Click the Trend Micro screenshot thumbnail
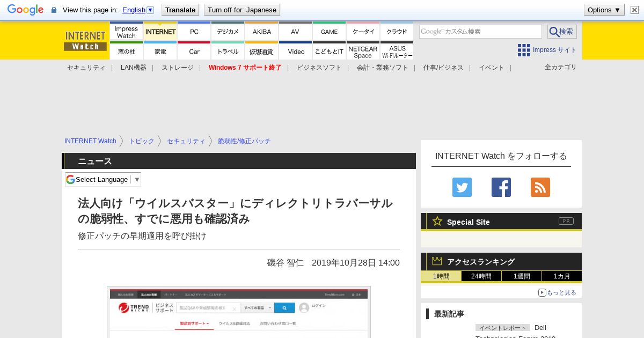Viewport: 644px width, 338px height. pos(239,312)
